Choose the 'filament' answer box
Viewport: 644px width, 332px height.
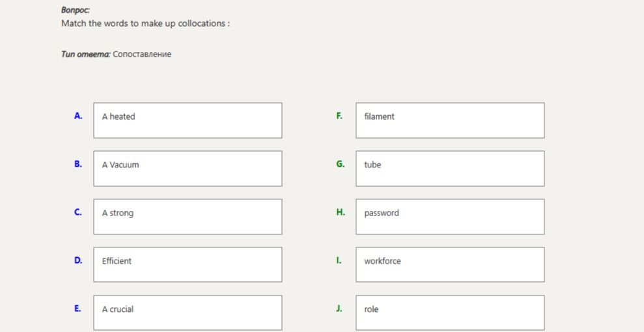(x=450, y=120)
